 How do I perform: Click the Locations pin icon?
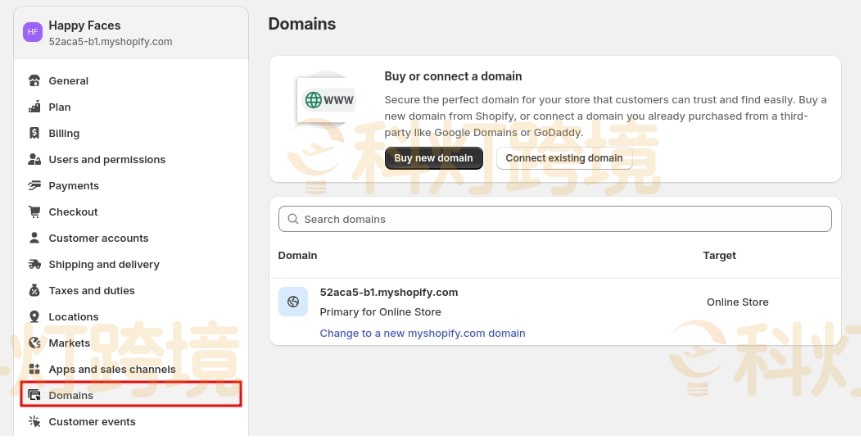click(35, 317)
